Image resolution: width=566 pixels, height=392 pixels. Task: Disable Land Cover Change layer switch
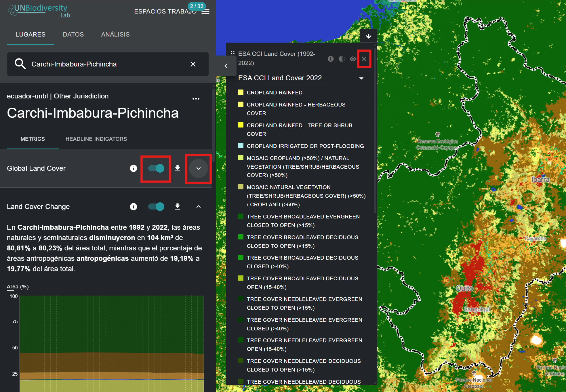pyautogui.click(x=156, y=207)
